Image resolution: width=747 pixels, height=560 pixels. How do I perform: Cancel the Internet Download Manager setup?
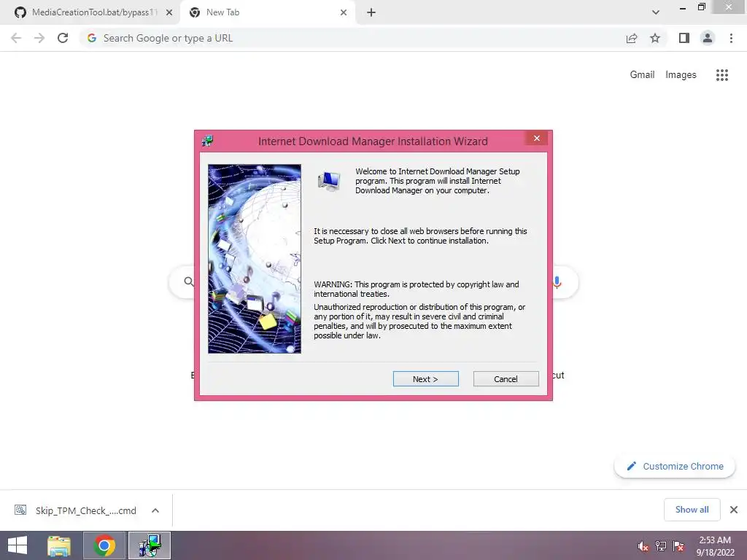(x=506, y=379)
